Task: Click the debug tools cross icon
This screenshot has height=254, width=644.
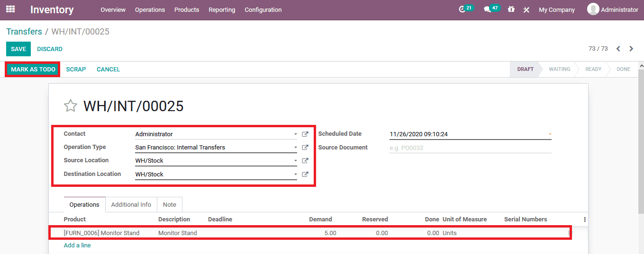Action: coord(526,9)
